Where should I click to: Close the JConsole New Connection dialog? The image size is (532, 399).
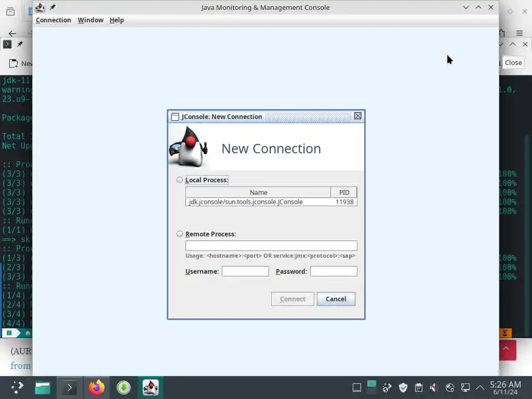click(357, 116)
